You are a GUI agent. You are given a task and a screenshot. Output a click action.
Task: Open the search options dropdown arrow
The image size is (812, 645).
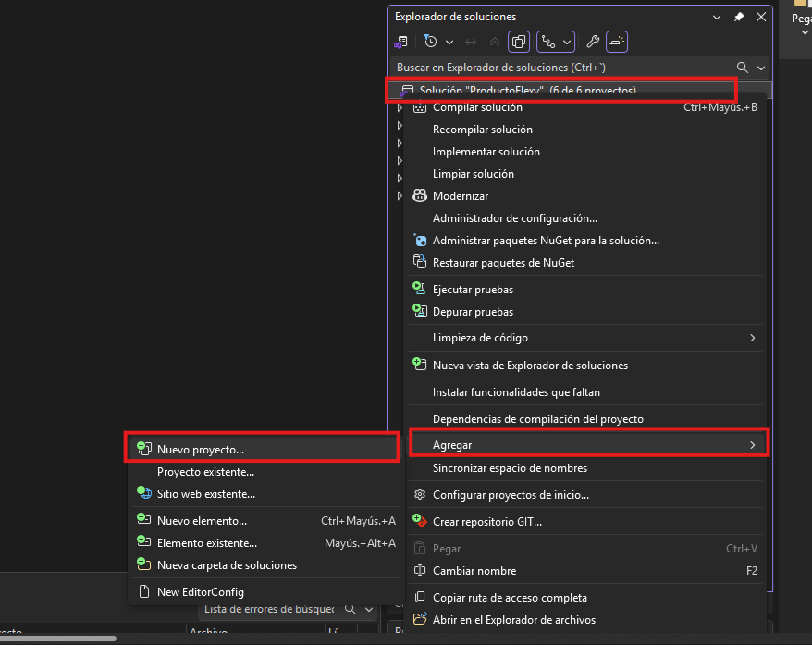pyautogui.click(x=761, y=68)
